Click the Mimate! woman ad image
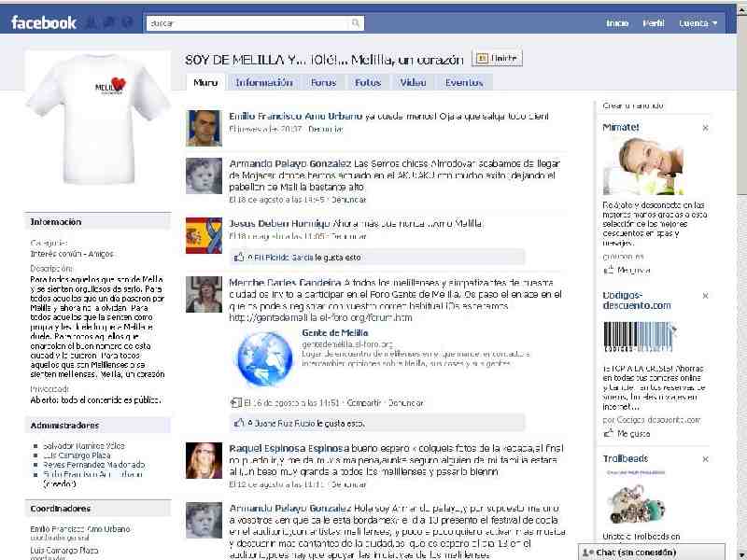The image size is (747, 560). (x=643, y=166)
